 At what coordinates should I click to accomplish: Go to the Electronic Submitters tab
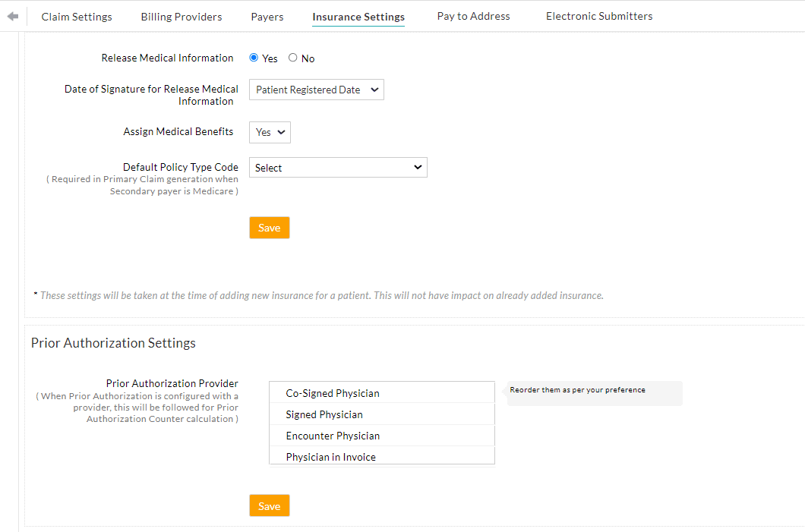(598, 16)
